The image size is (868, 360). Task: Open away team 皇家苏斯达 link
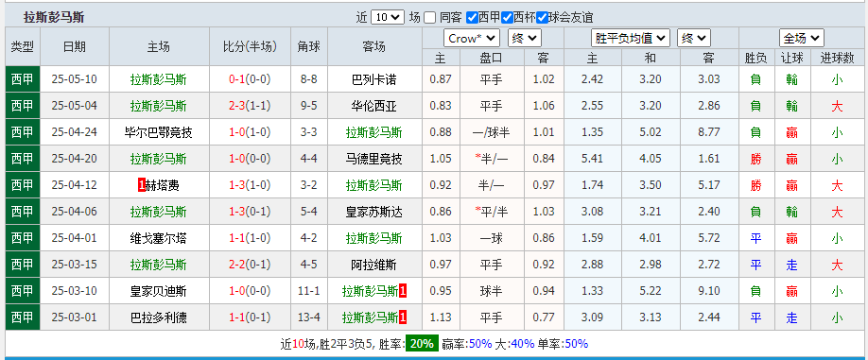(x=374, y=212)
